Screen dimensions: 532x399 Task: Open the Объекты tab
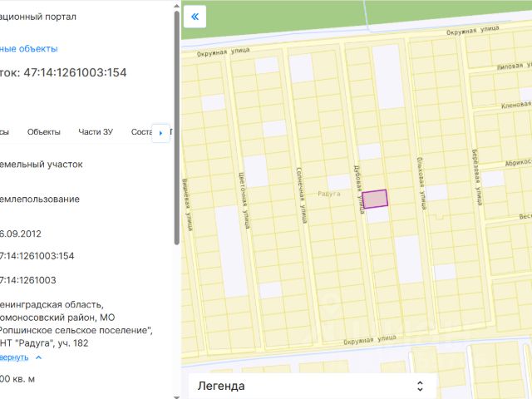44,132
